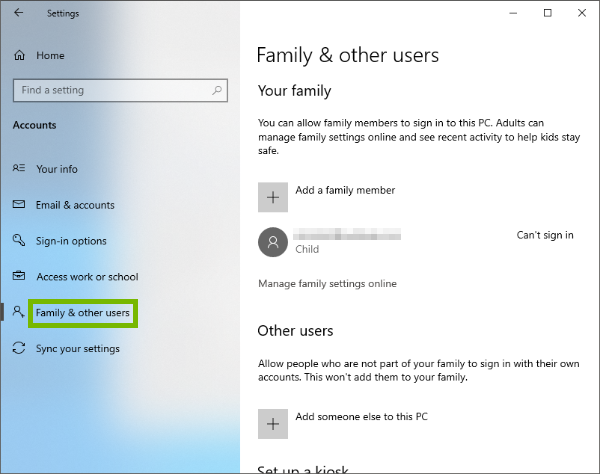Select the Child account entry
600x474 pixels.
click(416, 242)
